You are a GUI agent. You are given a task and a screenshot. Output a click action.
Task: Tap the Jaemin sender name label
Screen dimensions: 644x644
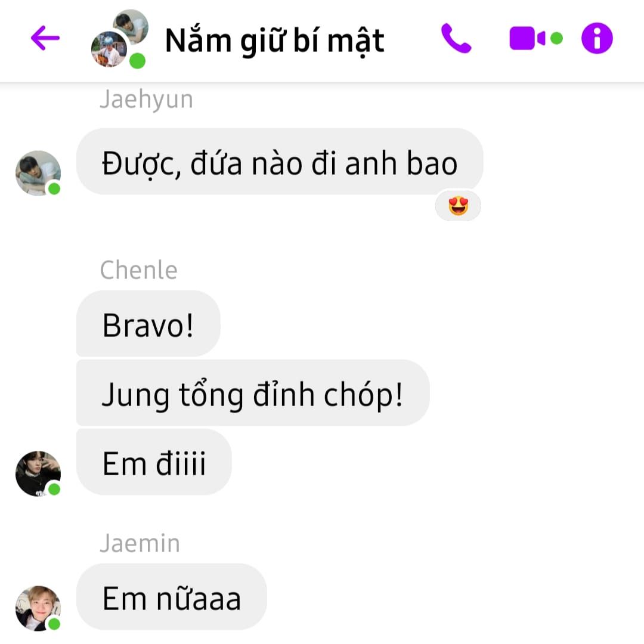[x=140, y=543]
